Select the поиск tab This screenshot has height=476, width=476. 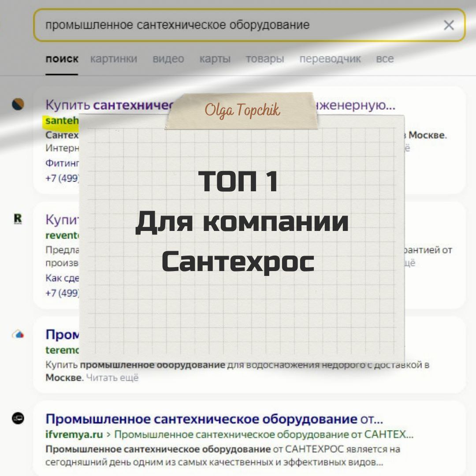click(62, 59)
